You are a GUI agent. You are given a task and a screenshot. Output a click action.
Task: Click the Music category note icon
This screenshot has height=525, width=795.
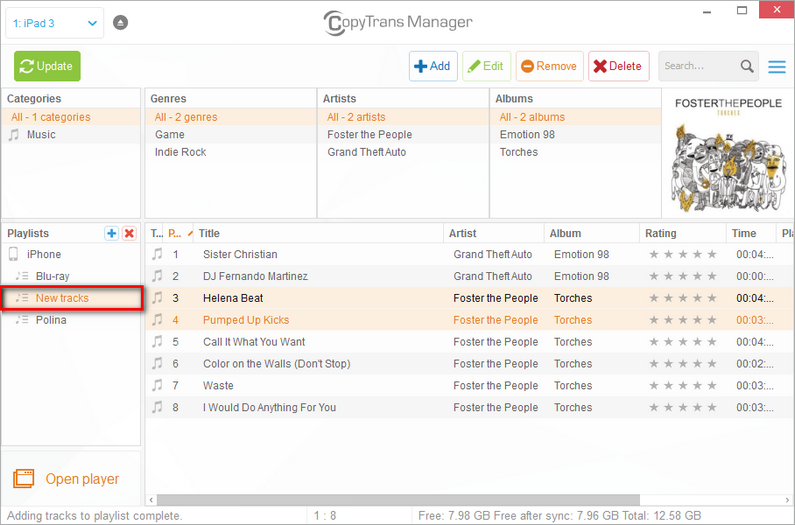[14, 134]
